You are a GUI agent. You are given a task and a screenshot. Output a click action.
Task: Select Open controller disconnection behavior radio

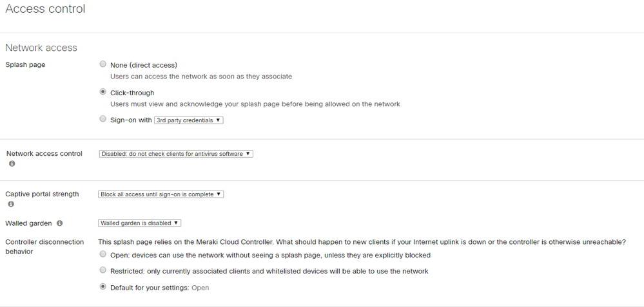pyautogui.click(x=103, y=255)
